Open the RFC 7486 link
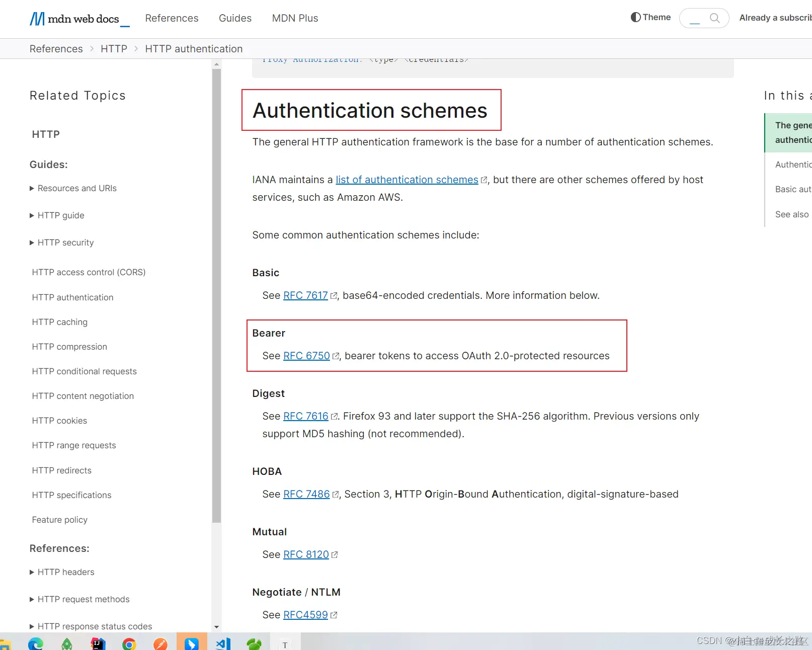Viewport: 812px width, 650px height. pyautogui.click(x=306, y=494)
